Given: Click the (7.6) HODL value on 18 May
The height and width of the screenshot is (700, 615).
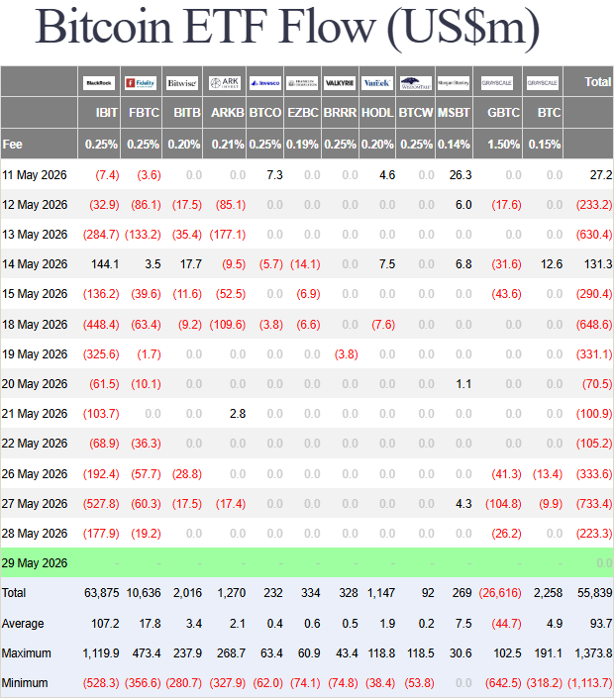Looking at the screenshot, I should click(383, 325).
